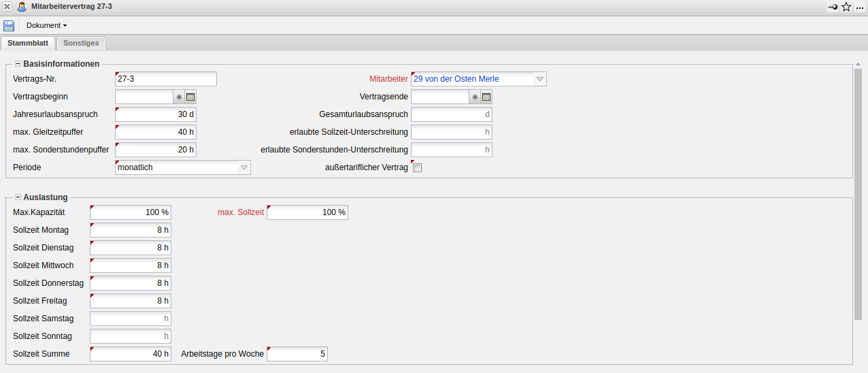Click the Vertrags-Nr. input field
This screenshot has height=373, width=868.
tap(166, 79)
